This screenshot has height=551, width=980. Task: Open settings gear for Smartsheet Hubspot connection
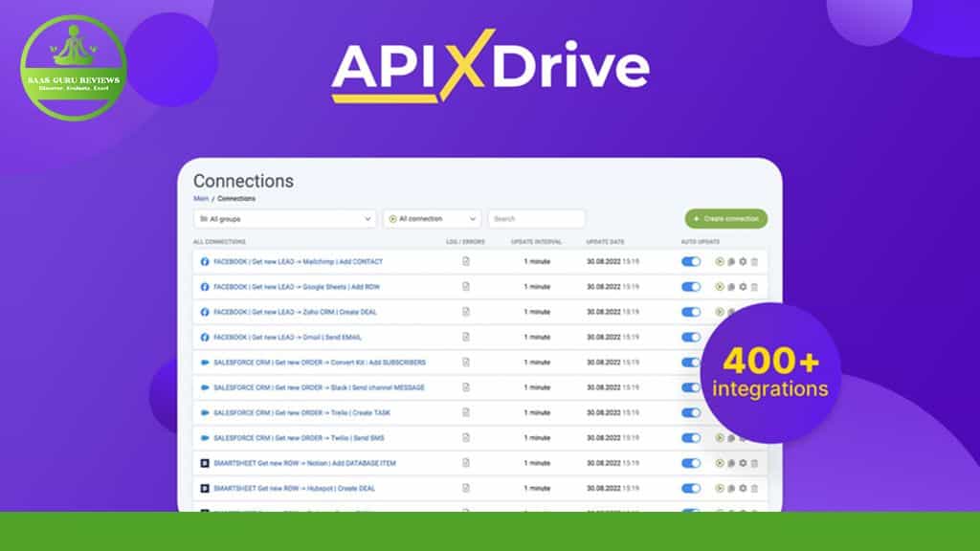coord(743,489)
